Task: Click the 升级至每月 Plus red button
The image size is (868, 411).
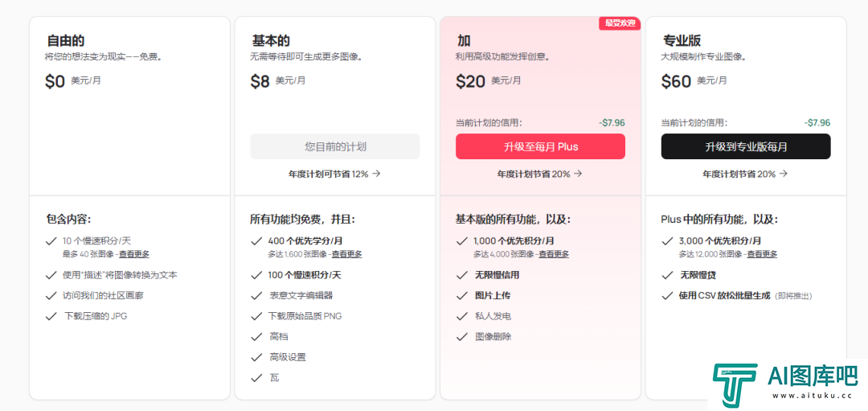Action: point(540,146)
